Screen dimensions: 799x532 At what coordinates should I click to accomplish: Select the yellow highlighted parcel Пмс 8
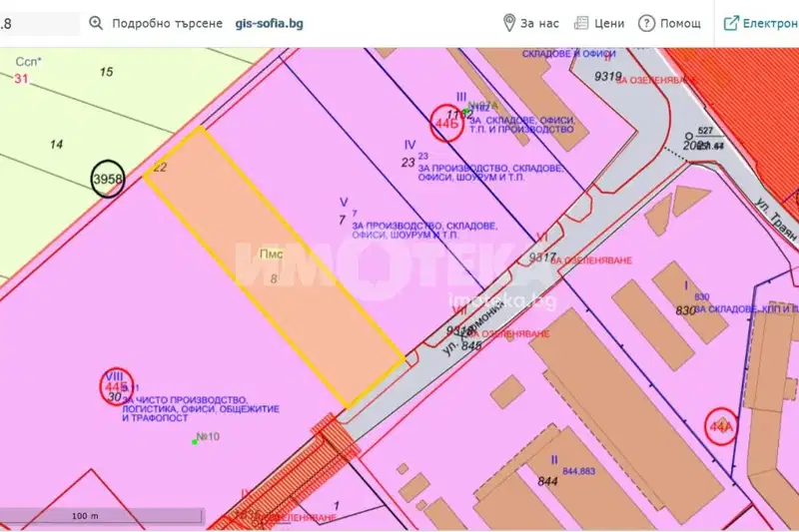point(274,266)
